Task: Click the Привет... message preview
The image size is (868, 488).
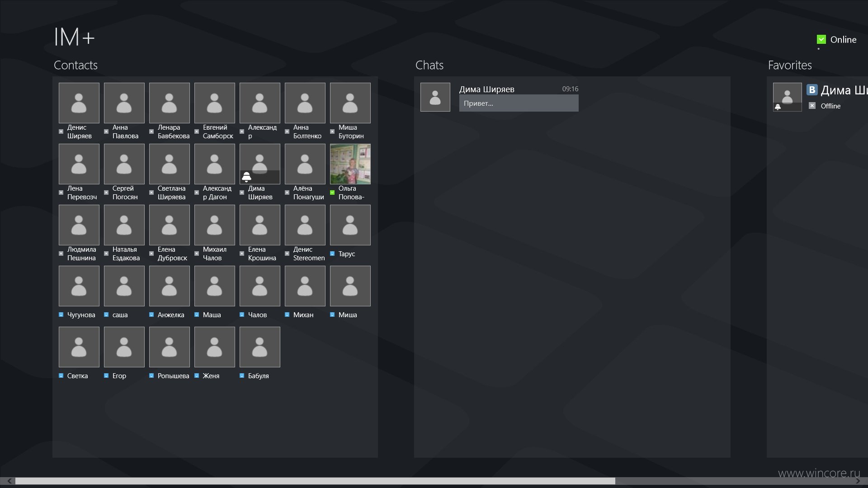Action: click(519, 103)
